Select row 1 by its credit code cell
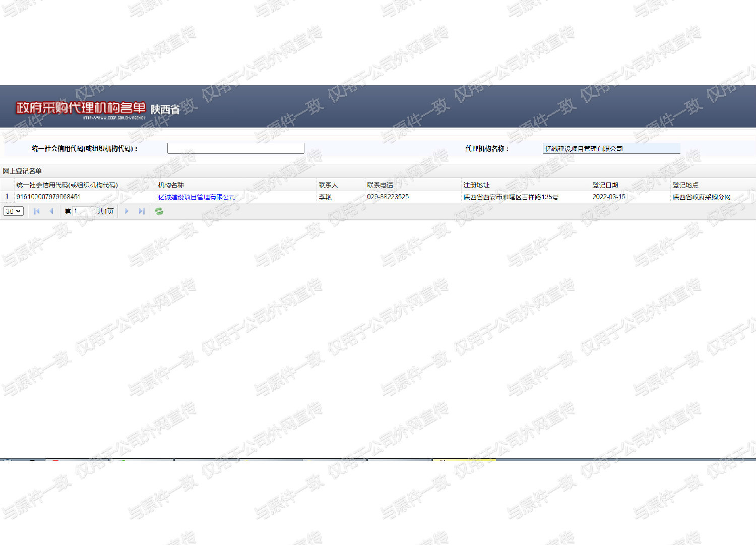756x545 pixels. [x=48, y=197]
